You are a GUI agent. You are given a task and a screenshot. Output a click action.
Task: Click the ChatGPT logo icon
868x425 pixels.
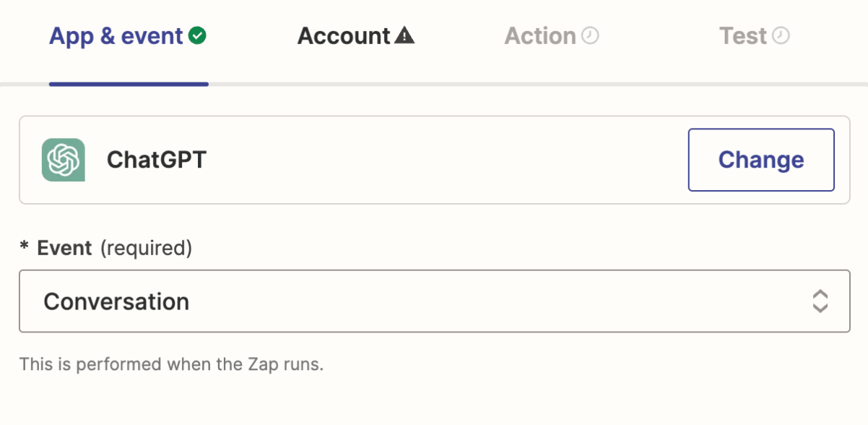(x=64, y=160)
